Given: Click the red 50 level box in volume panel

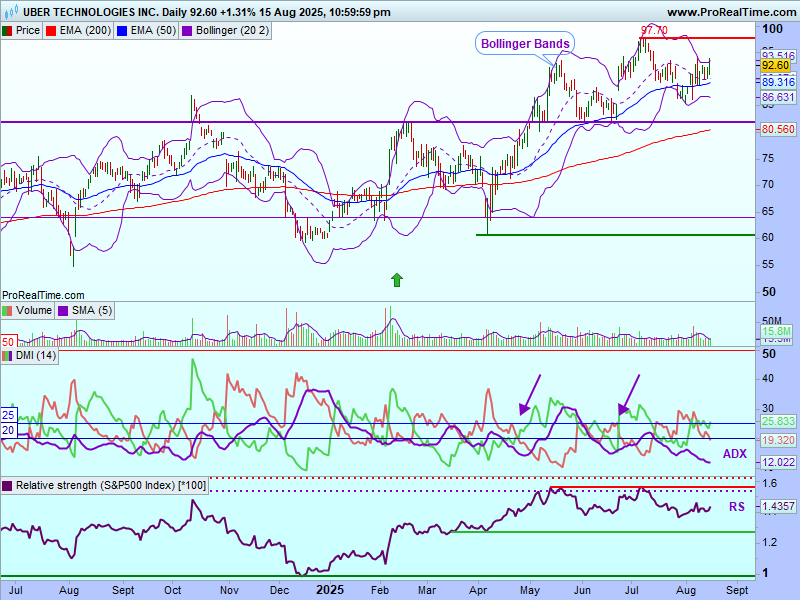Looking at the screenshot, I should click(9, 342).
